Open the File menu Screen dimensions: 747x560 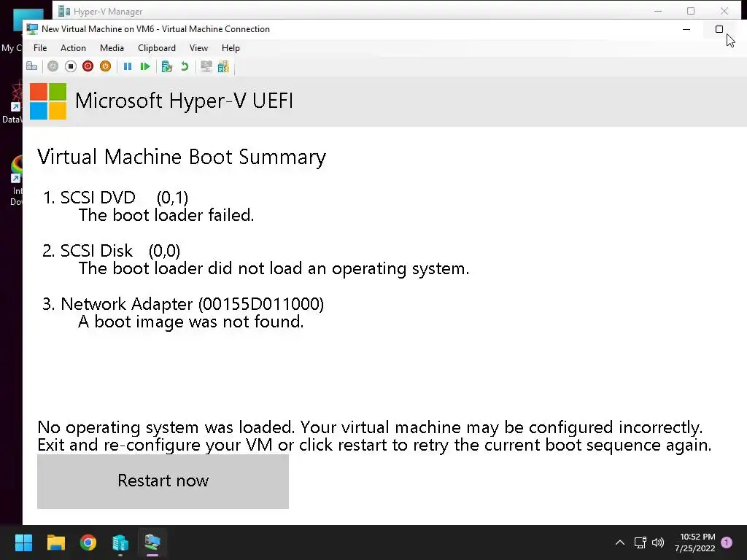(x=40, y=47)
